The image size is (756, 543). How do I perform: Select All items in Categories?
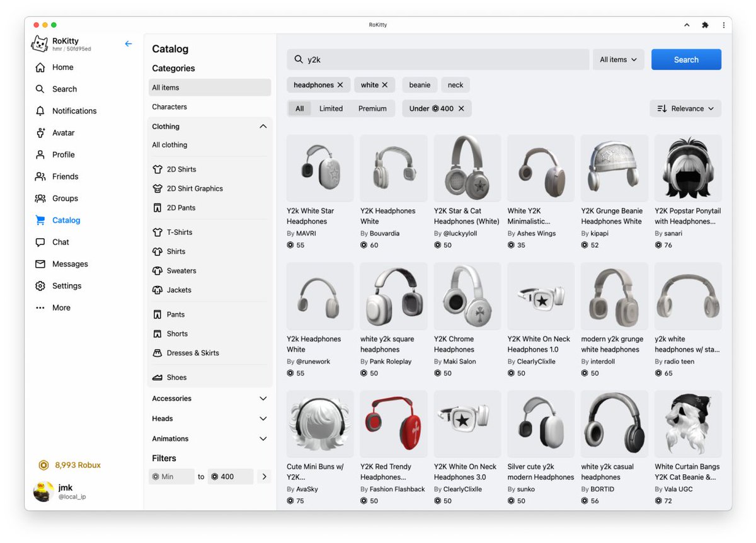click(x=210, y=88)
